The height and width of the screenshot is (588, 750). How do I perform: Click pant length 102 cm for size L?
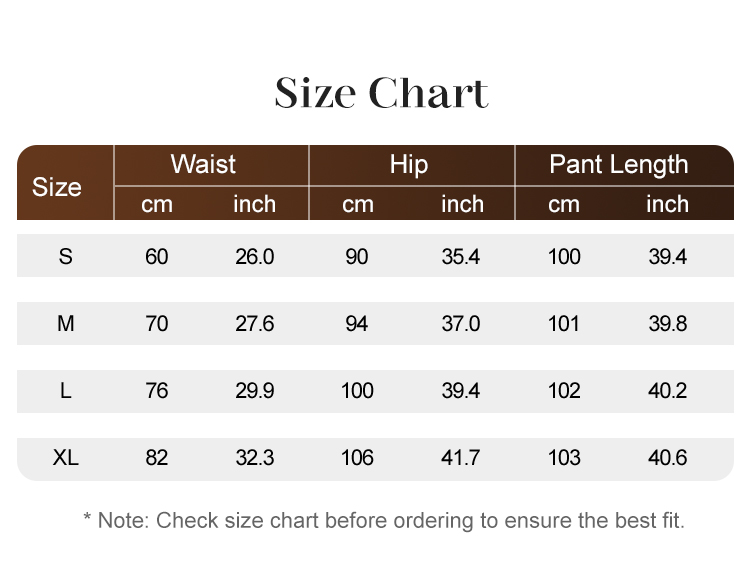pos(564,391)
